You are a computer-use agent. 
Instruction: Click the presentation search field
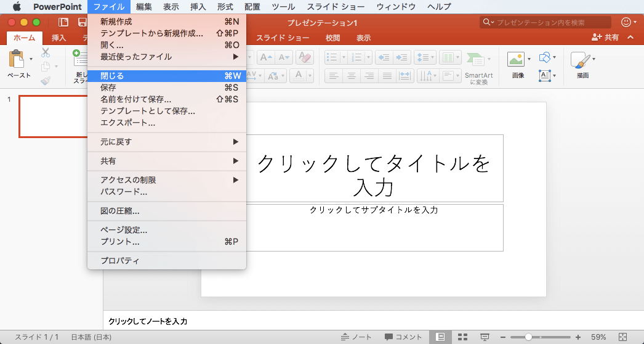pyautogui.click(x=545, y=23)
